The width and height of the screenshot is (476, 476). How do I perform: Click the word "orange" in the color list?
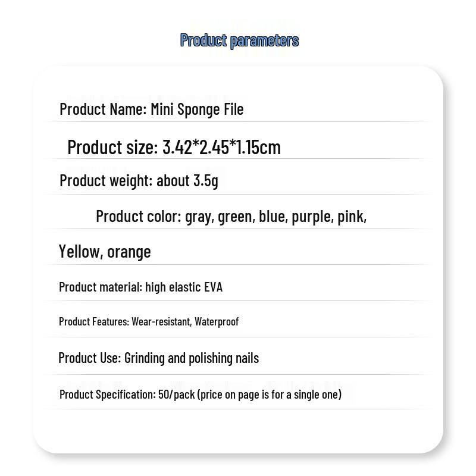129,252
